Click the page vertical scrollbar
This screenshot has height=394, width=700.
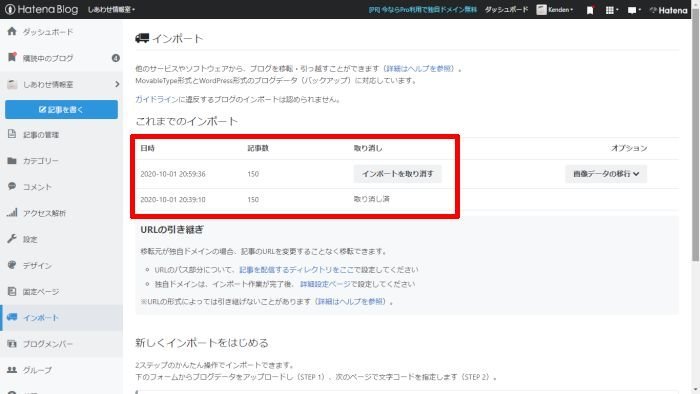pos(696,134)
